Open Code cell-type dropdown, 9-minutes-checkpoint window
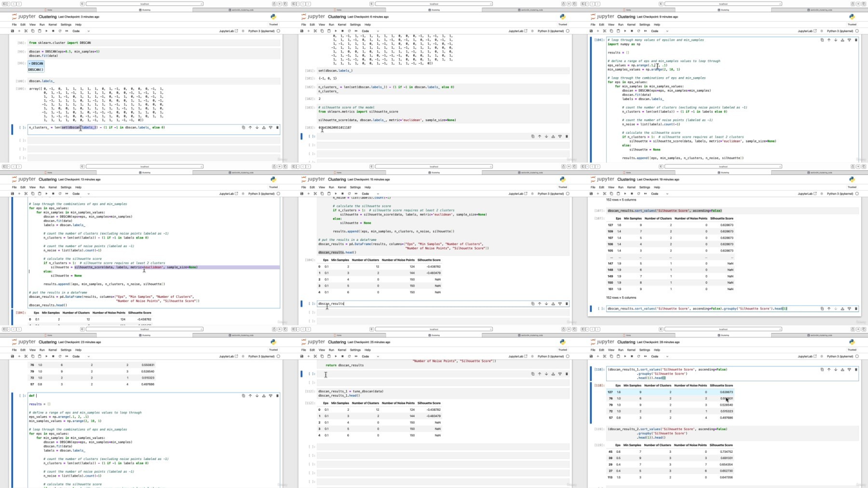Image resolution: width=868 pixels, height=488 pixels. (660, 31)
